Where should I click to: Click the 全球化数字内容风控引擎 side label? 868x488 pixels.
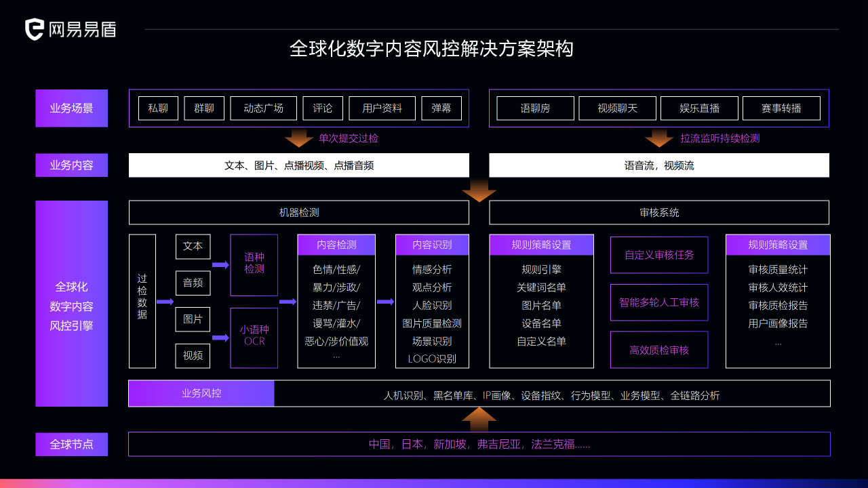tap(71, 304)
